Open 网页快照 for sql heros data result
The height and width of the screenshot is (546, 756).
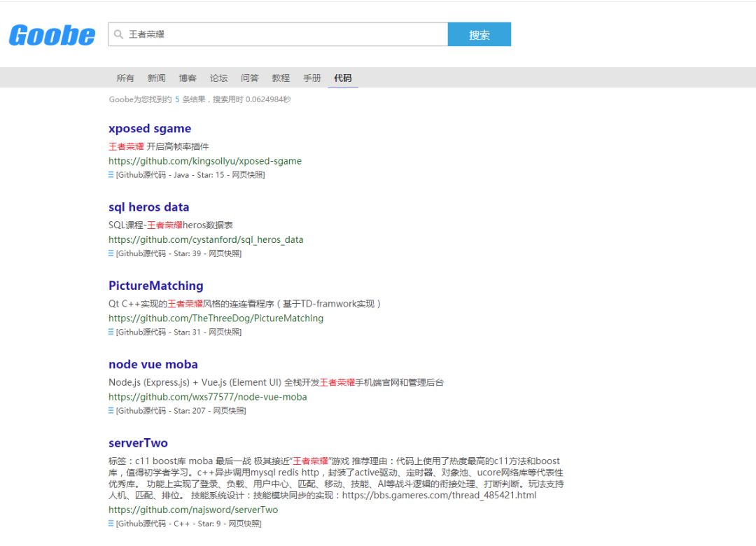(224, 253)
